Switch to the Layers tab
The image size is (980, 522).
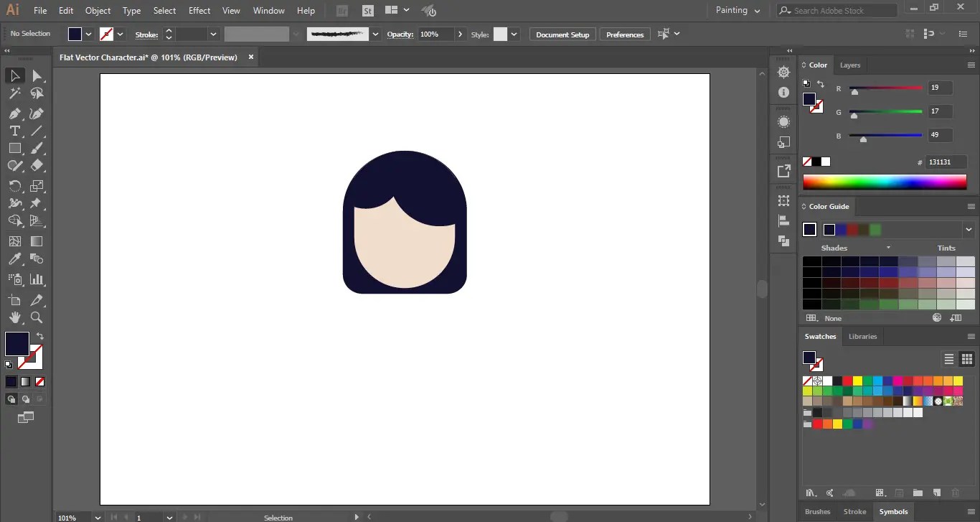pos(849,65)
